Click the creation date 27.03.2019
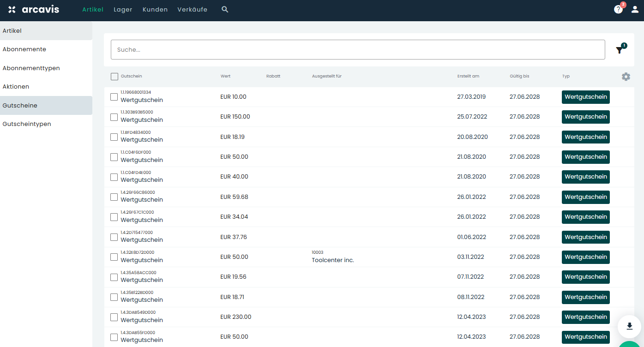The height and width of the screenshot is (347, 644). (471, 97)
